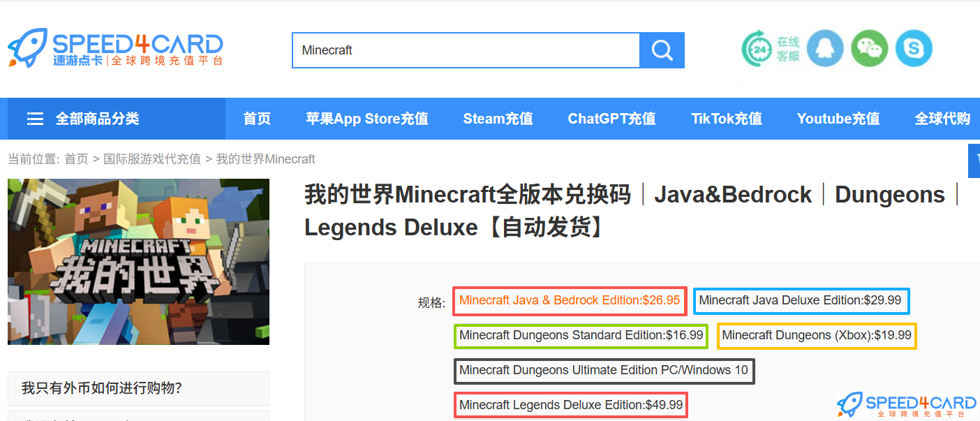Image resolution: width=980 pixels, height=421 pixels.
Task: Select Minecraft Dungeons Standard Edition $16.99 option
Action: click(581, 336)
